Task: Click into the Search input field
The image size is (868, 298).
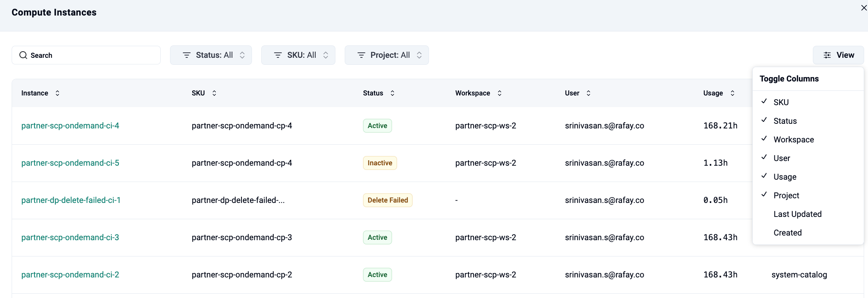Action: pos(93,55)
